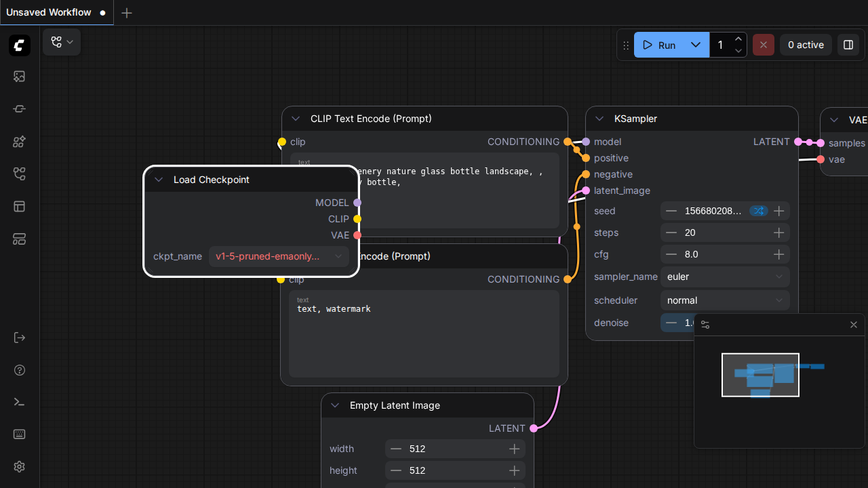The height and width of the screenshot is (488, 868).
Task: Open the workflows sidebar icon
Action: [x=19, y=174]
